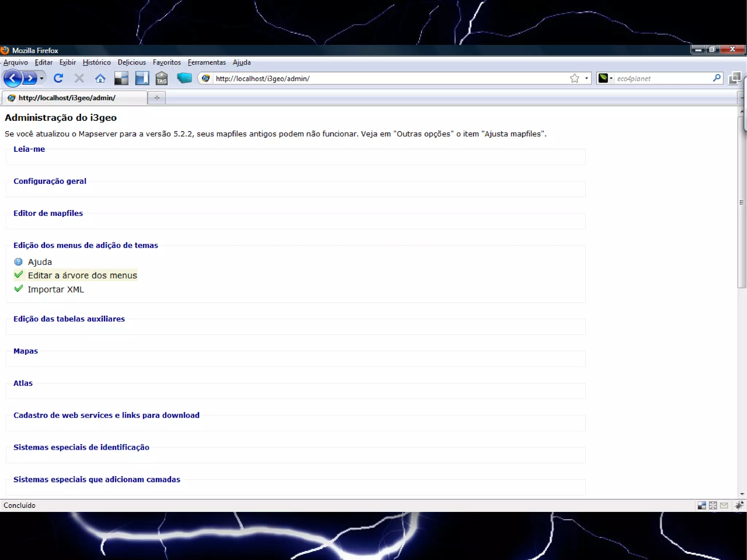The image size is (747, 560).
Task: Click the browser back arrow button
Action: point(13,78)
